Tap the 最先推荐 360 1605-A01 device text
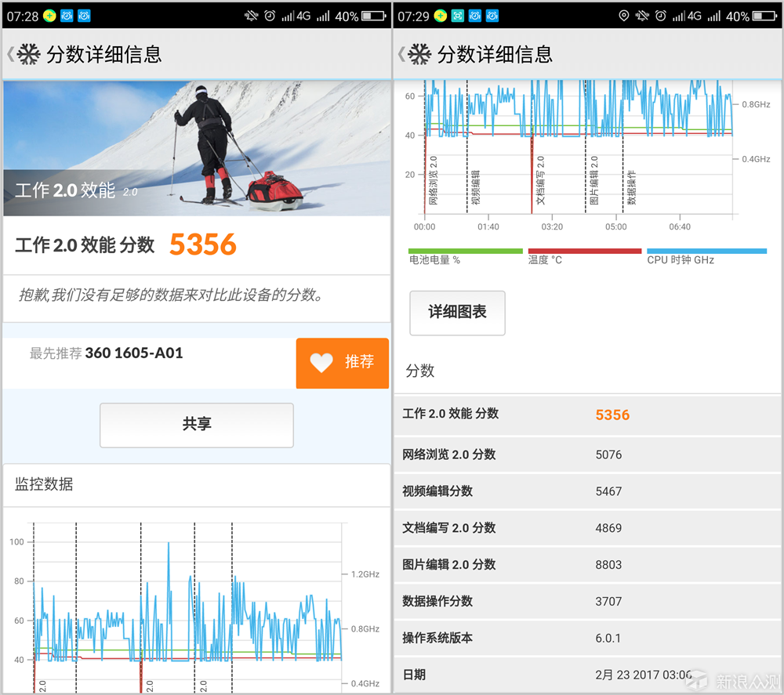Screen dimensions: 784x695 point(106,353)
